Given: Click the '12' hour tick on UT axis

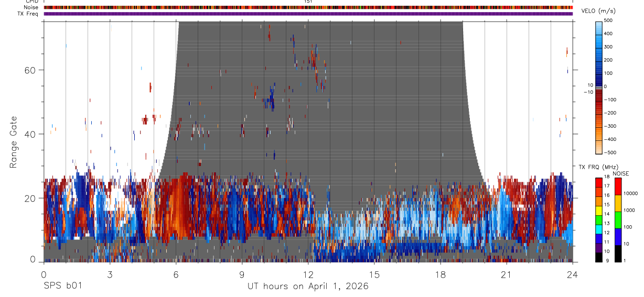Looking at the screenshot, I should point(308,274).
